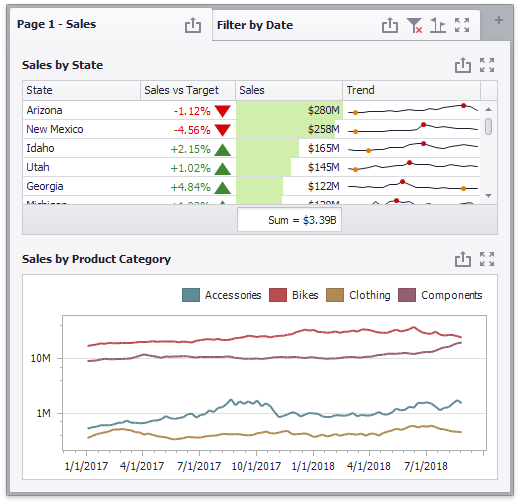Click export icon on Filter by Date tab
The height and width of the screenshot is (504, 520).
[390, 25]
